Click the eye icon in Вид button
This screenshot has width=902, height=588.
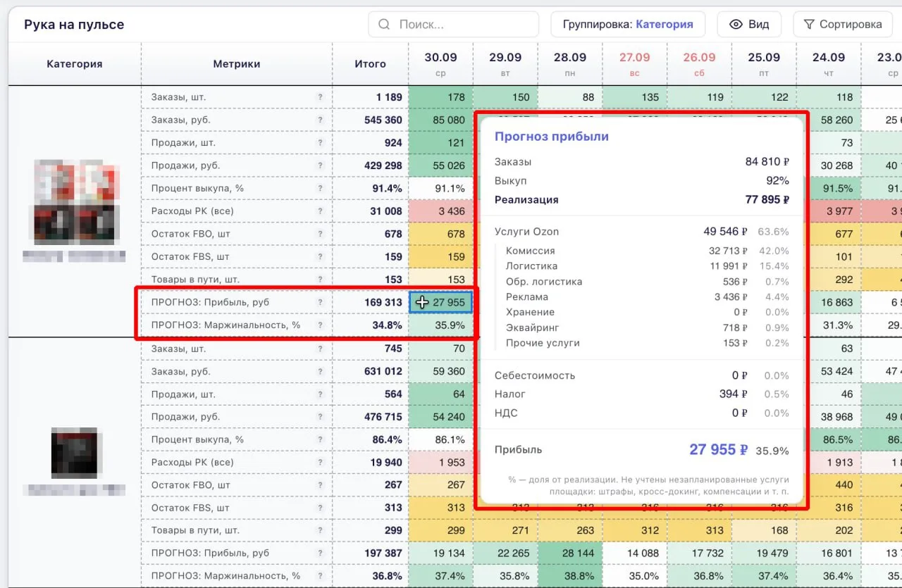[736, 25]
